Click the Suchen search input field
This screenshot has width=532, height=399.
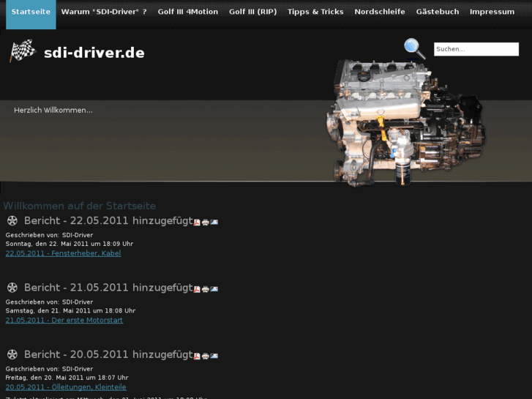click(x=476, y=49)
